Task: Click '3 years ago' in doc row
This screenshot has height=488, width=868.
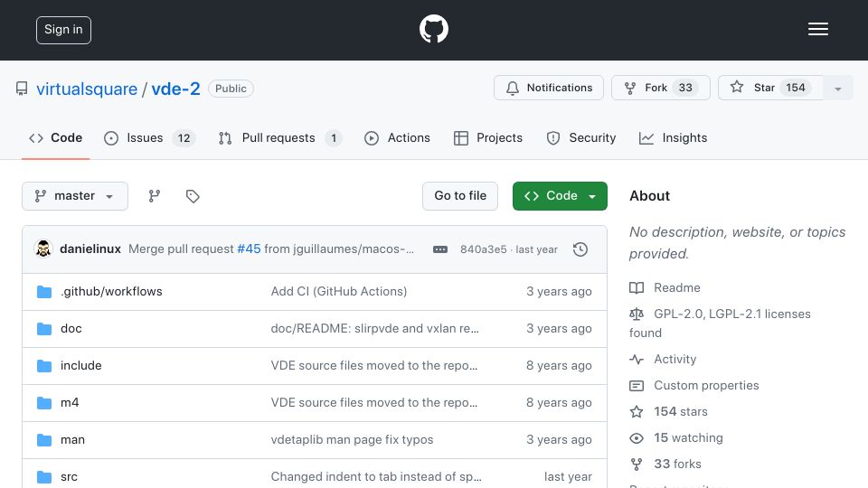Action: (x=559, y=329)
